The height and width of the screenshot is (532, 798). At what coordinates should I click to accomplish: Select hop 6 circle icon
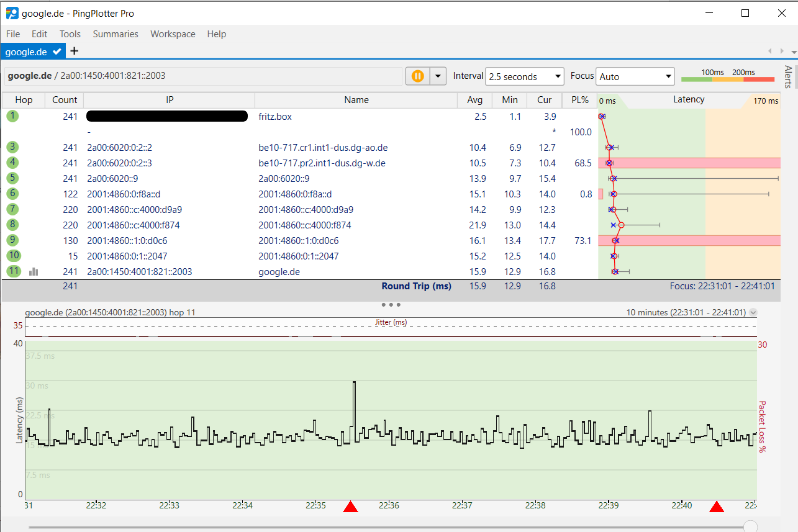click(x=13, y=194)
